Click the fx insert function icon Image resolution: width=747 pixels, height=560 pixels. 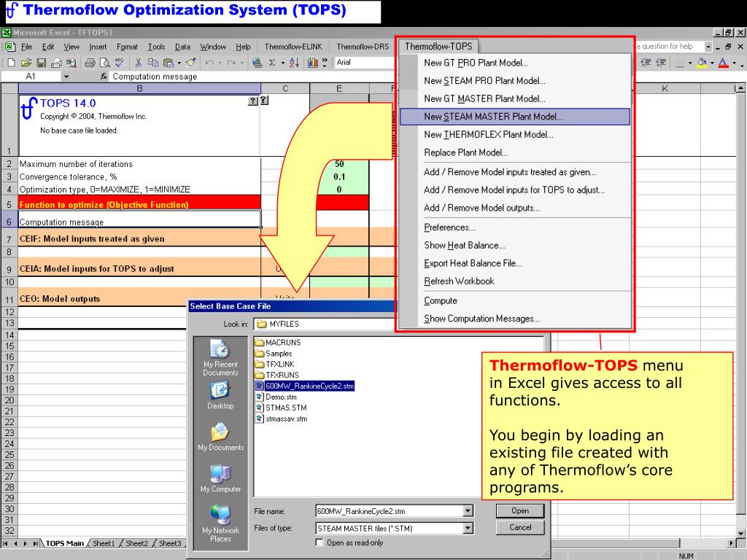(x=104, y=76)
